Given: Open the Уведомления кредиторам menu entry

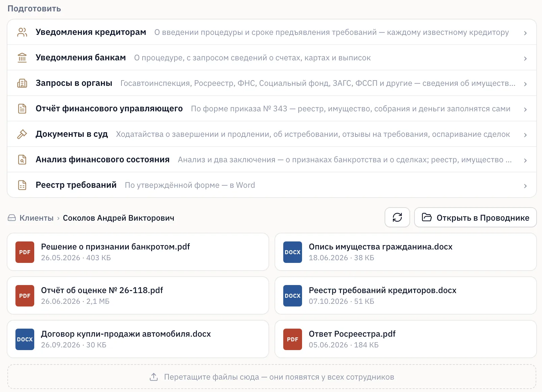Looking at the screenshot, I should pos(272,32).
